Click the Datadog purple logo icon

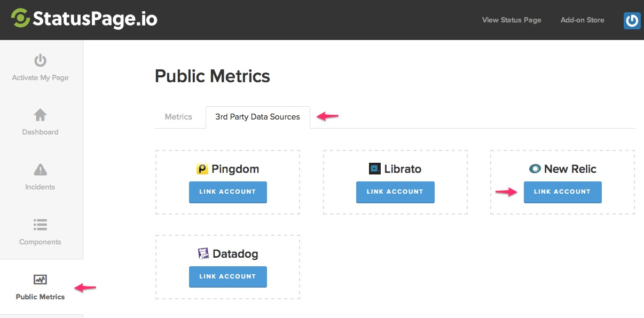pyautogui.click(x=203, y=253)
